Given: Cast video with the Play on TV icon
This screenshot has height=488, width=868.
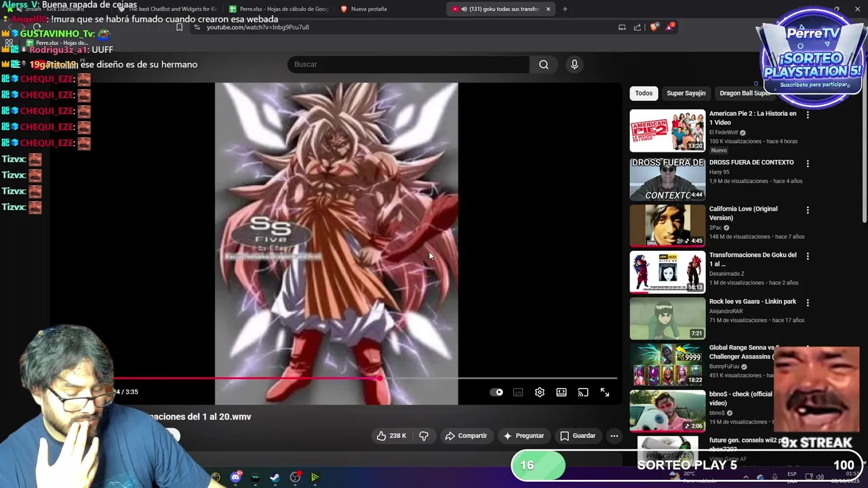Looking at the screenshot, I should point(583,392).
